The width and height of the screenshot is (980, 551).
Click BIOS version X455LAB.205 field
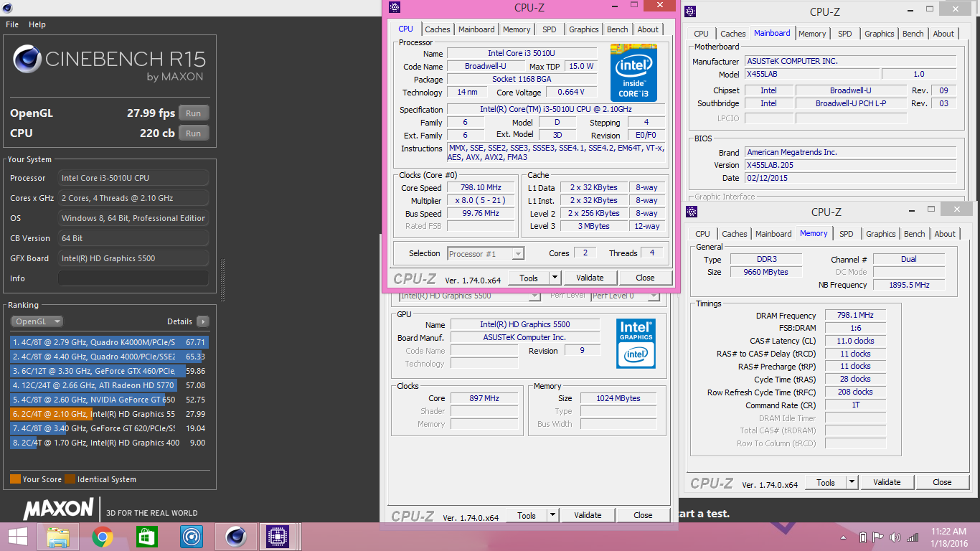[x=850, y=165]
